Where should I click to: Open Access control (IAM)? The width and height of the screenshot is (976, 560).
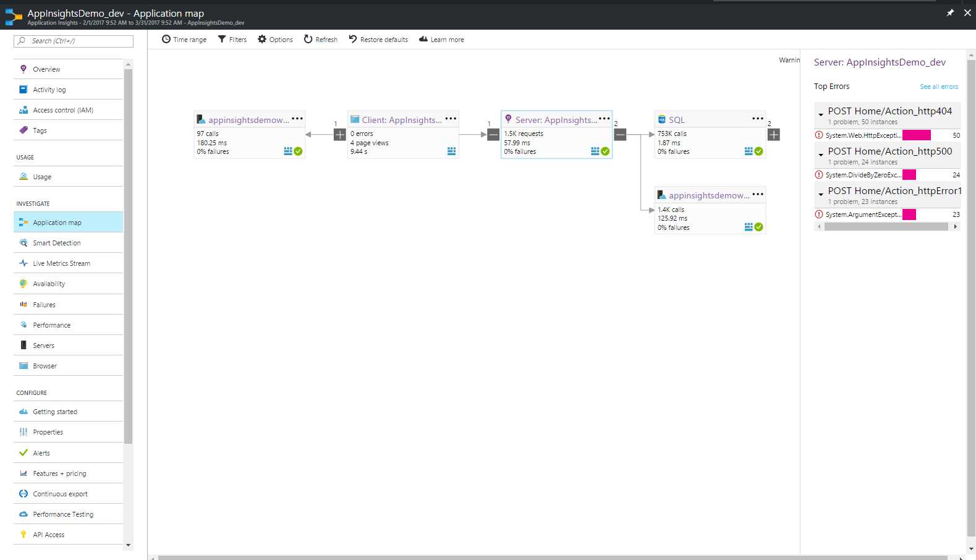click(68, 110)
